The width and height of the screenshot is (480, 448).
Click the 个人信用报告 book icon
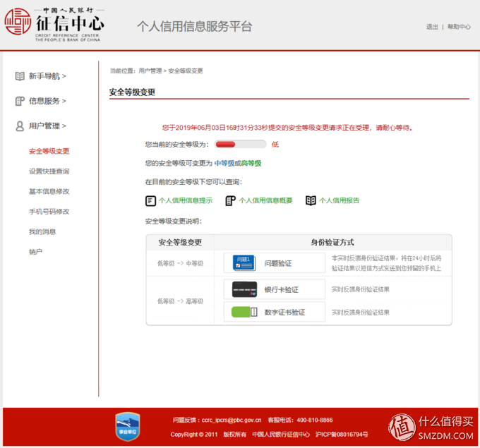click(311, 201)
